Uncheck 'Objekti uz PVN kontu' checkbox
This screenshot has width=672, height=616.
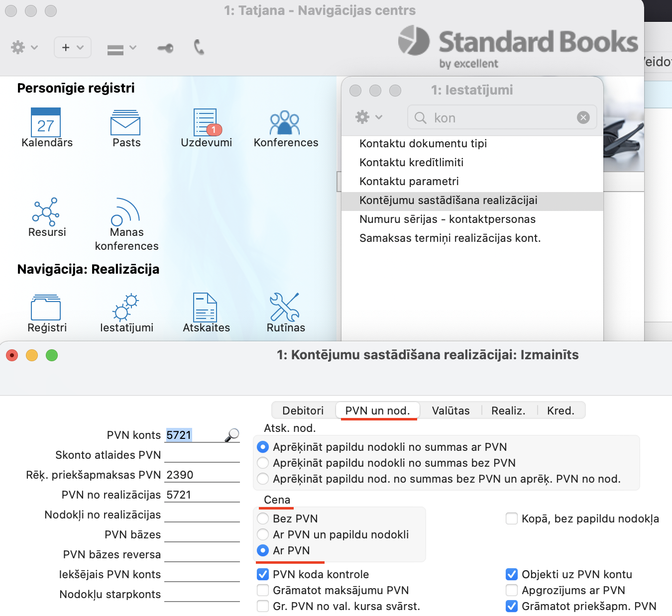click(x=511, y=574)
